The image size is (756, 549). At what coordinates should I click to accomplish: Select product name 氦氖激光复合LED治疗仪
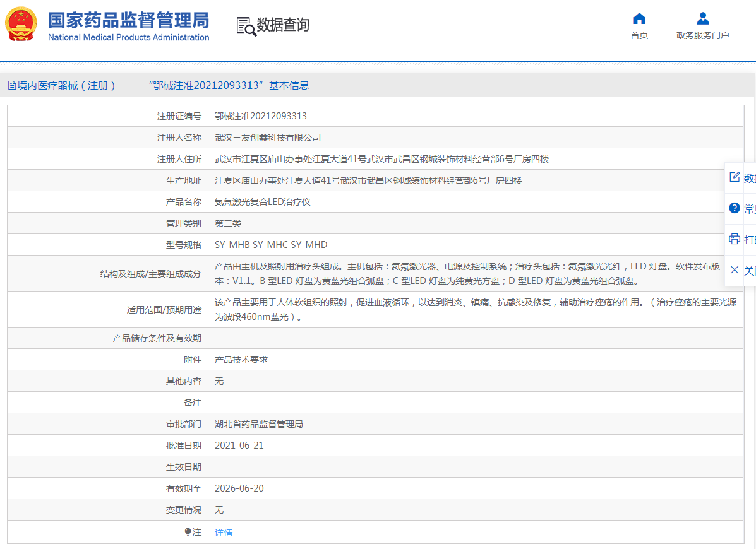262,202
